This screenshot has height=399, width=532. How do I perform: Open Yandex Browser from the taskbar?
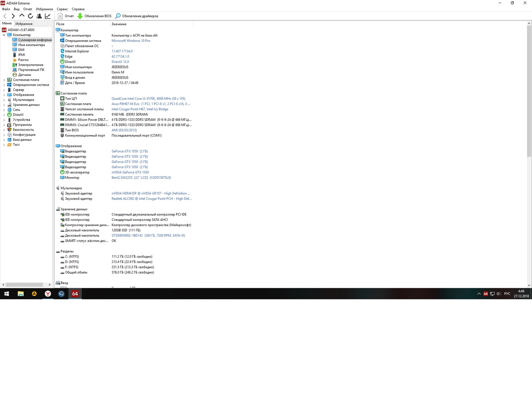coord(48,294)
